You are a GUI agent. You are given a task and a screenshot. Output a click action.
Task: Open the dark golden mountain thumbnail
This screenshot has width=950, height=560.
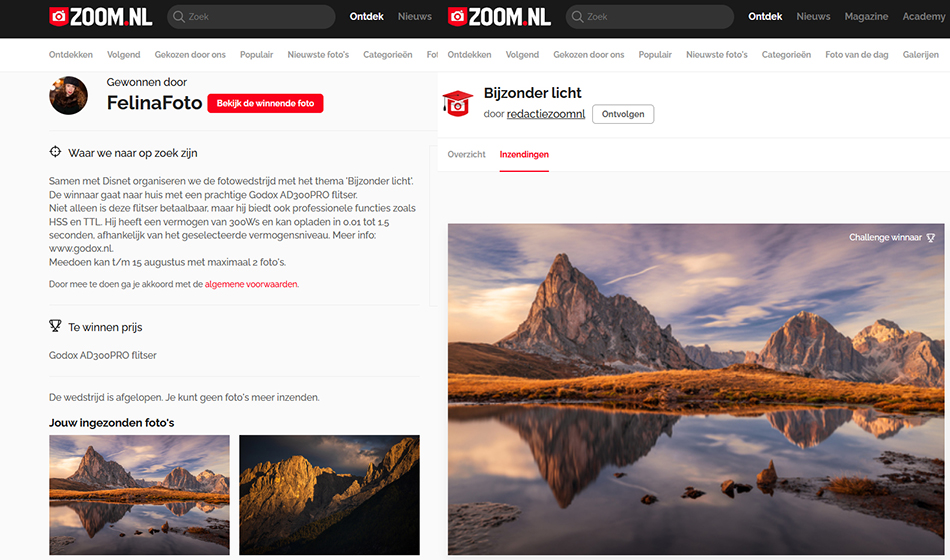329,495
